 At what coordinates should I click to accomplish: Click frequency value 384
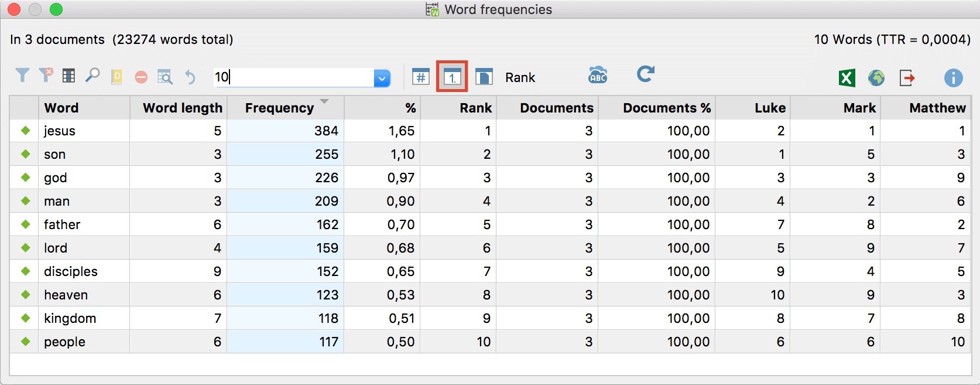point(326,131)
